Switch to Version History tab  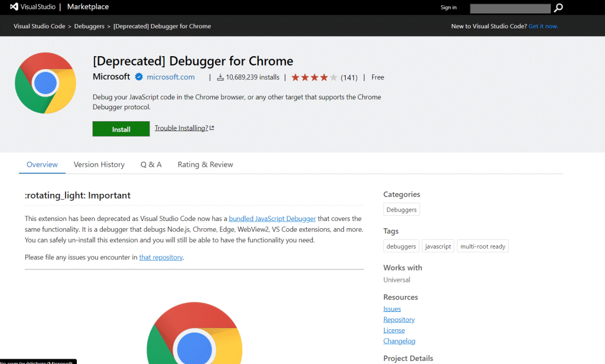(x=99, y=164)
